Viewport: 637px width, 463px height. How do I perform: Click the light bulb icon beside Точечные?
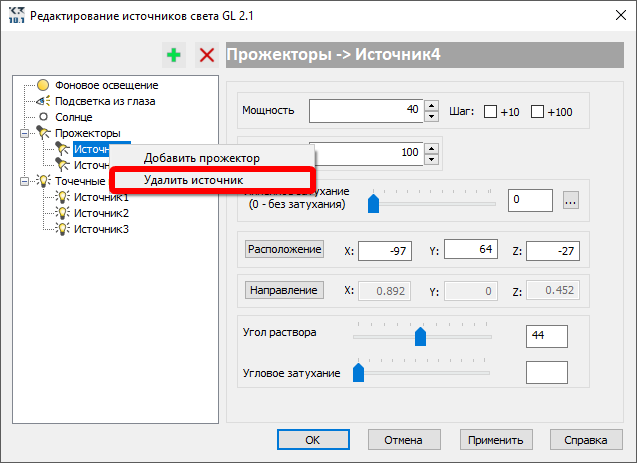[x=43, y=181]
